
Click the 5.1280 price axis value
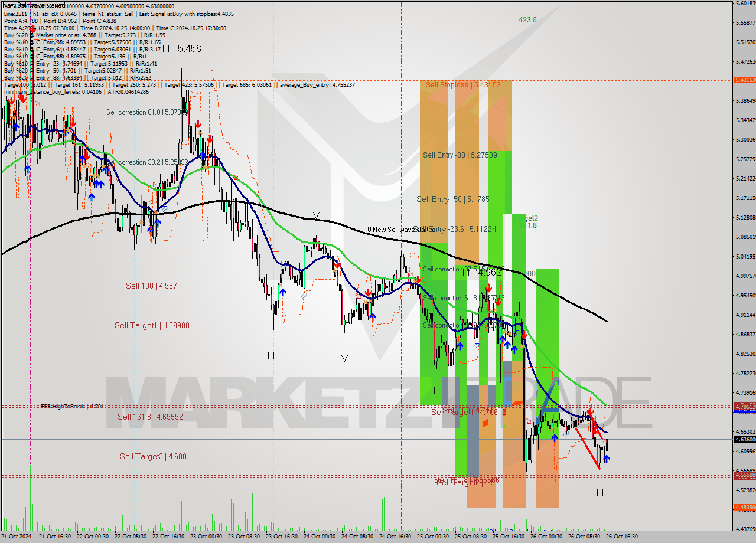click(x=745, y=217)
